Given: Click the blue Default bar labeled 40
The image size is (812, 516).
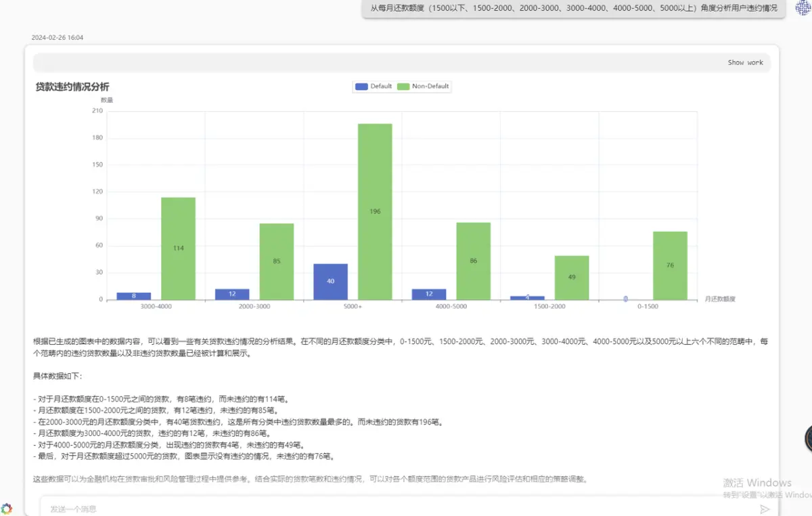Looking at the screenshot, I should pyautogui.click(x=330, y=282).
